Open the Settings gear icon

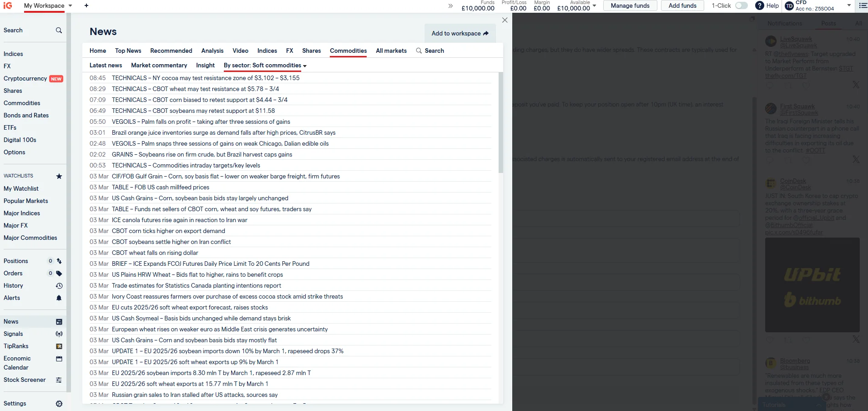click(59, 403)
